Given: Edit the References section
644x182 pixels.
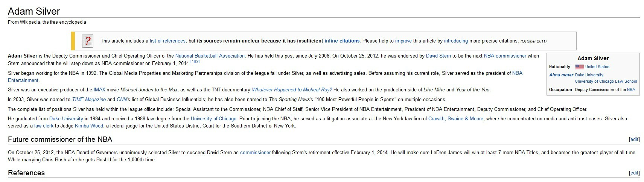Looking at the screenshot, I should tap(634, 173).
